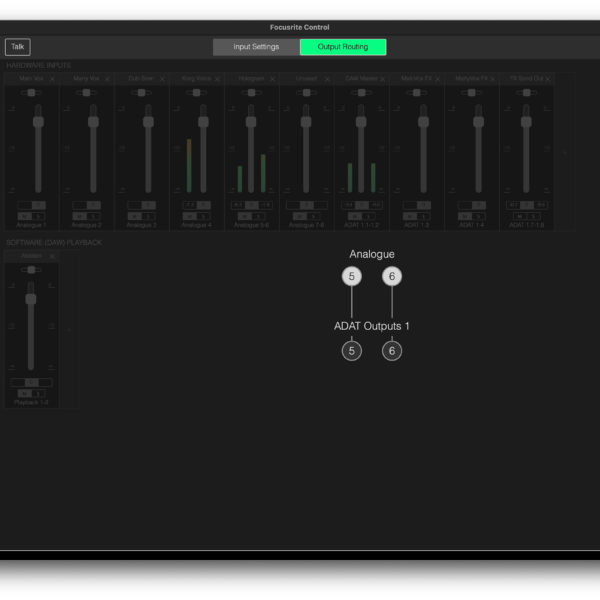Remove the Main Vox channel with its X
The image size is (600, 600).
point(53,78)
